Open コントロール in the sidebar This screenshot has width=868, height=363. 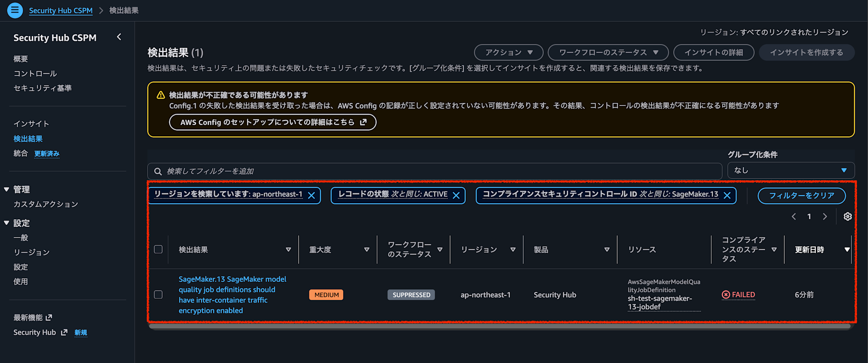point(35,73)
